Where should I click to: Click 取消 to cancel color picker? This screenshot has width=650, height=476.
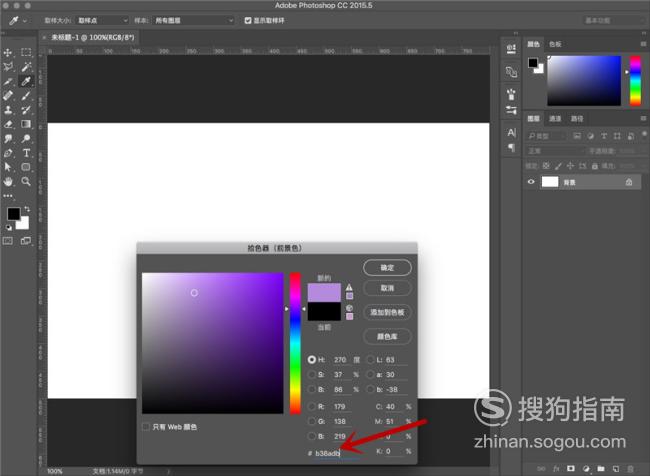(387, 288)
